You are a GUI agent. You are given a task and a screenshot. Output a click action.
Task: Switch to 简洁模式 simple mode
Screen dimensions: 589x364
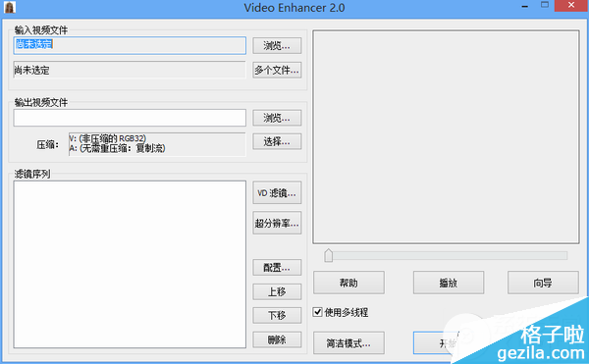point(348,342)
